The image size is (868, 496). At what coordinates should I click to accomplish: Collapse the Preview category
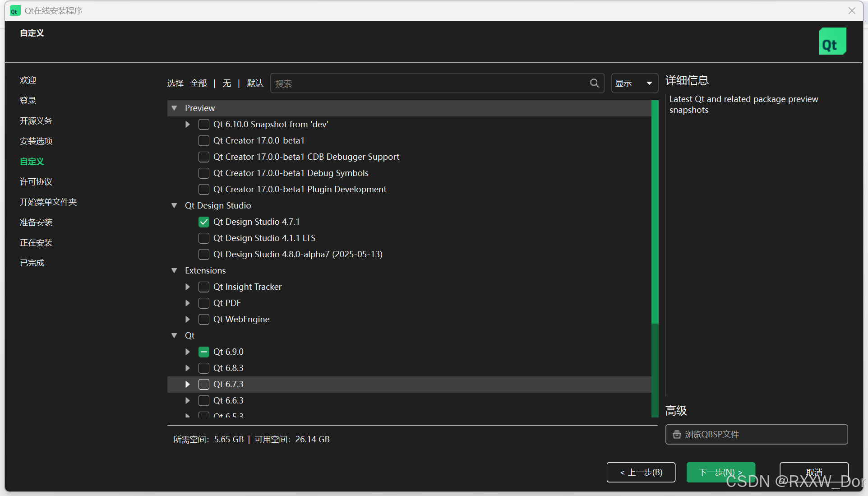(x=174, y=108)
